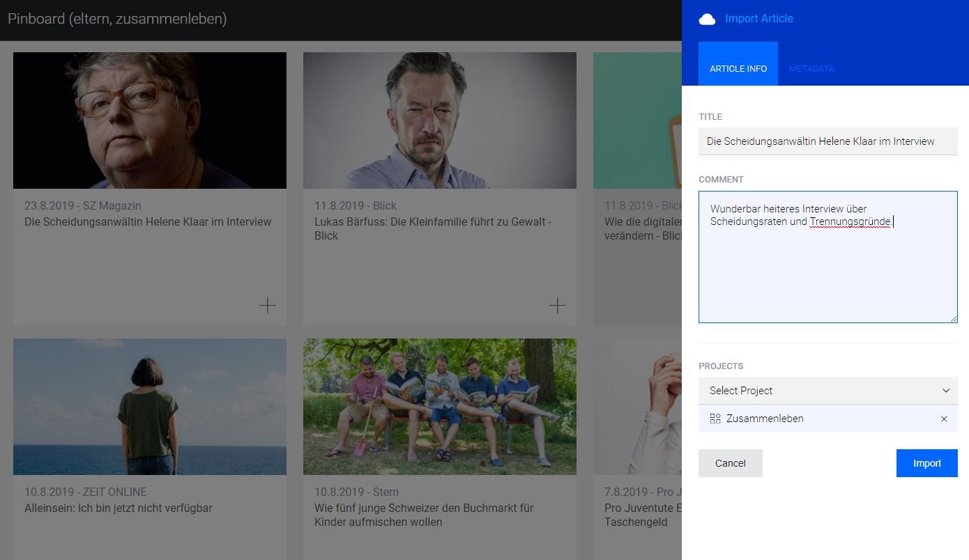Switch to the Metadata tab
Image resolution: width=969 pixels, height=560 pixels.
811,68
